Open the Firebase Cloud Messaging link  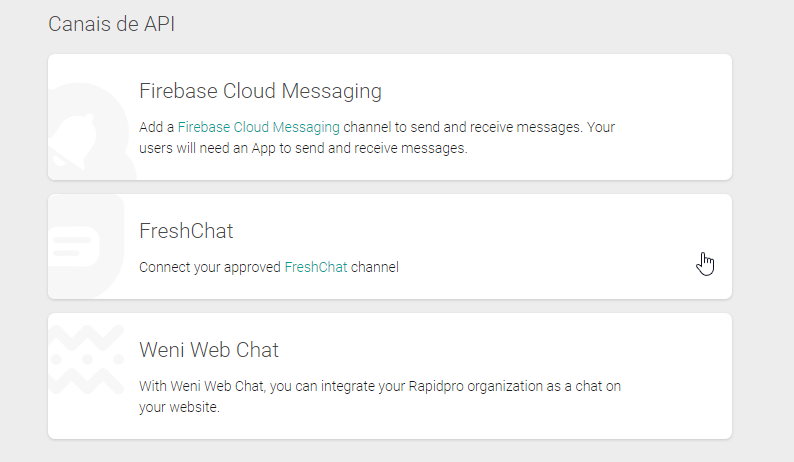pos(258,127)
